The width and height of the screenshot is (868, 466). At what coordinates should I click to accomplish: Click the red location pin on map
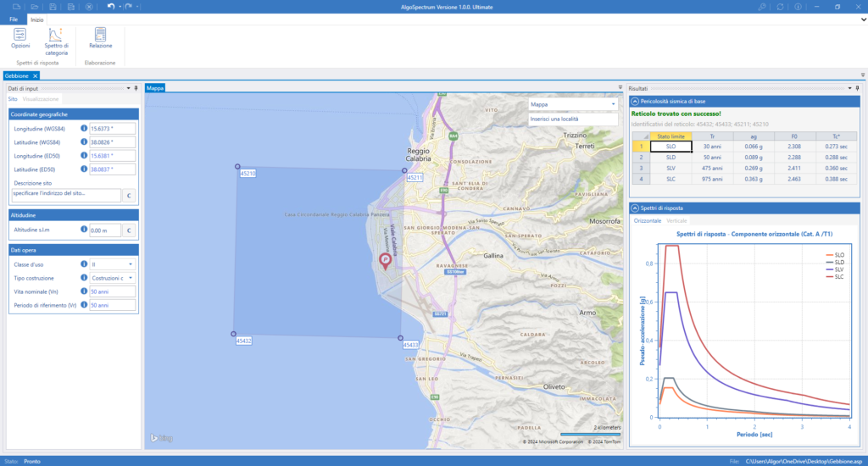tap(386, 261)
